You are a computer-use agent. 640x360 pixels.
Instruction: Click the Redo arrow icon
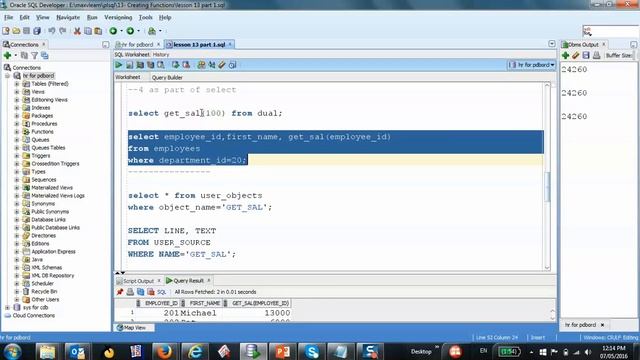point(62,31)
